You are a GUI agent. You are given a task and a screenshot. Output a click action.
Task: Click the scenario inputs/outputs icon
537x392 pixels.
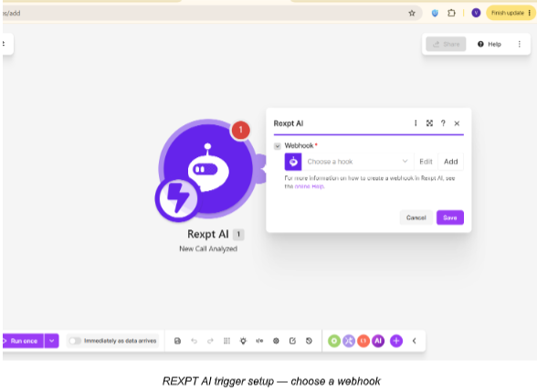coord(259,341)
